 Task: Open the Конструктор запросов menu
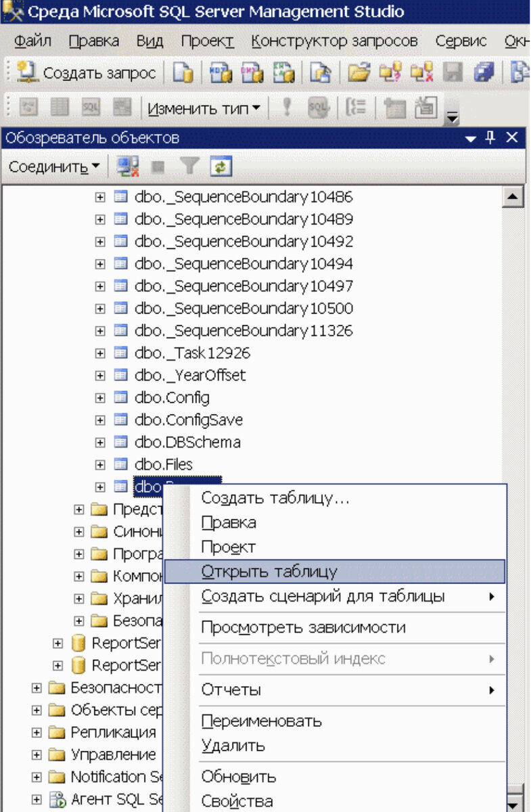[334, 41]
